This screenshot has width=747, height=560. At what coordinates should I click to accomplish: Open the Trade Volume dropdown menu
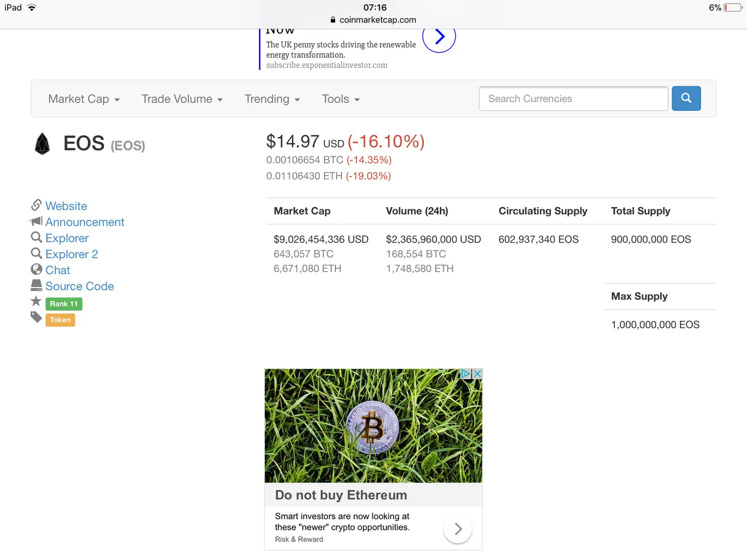tap(182, 99)
